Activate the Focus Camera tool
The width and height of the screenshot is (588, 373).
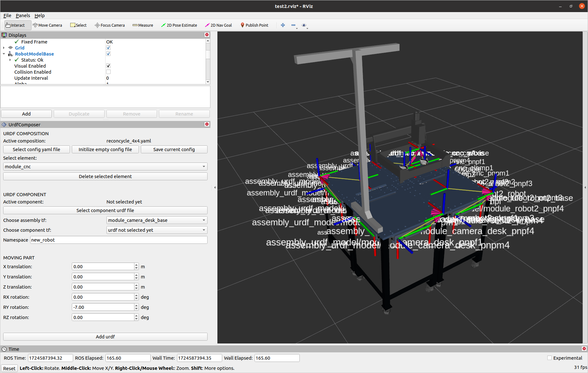coord(110,25)
